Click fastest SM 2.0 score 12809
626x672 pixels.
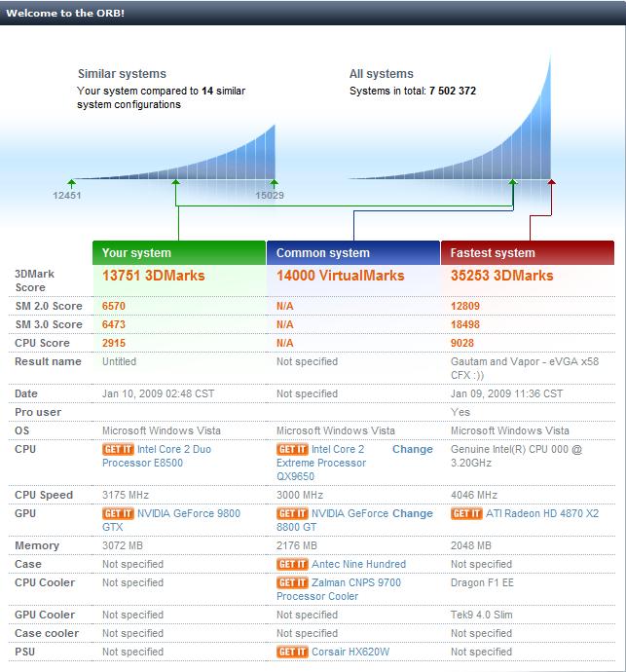pyautogui.click(x=465, y=306)
